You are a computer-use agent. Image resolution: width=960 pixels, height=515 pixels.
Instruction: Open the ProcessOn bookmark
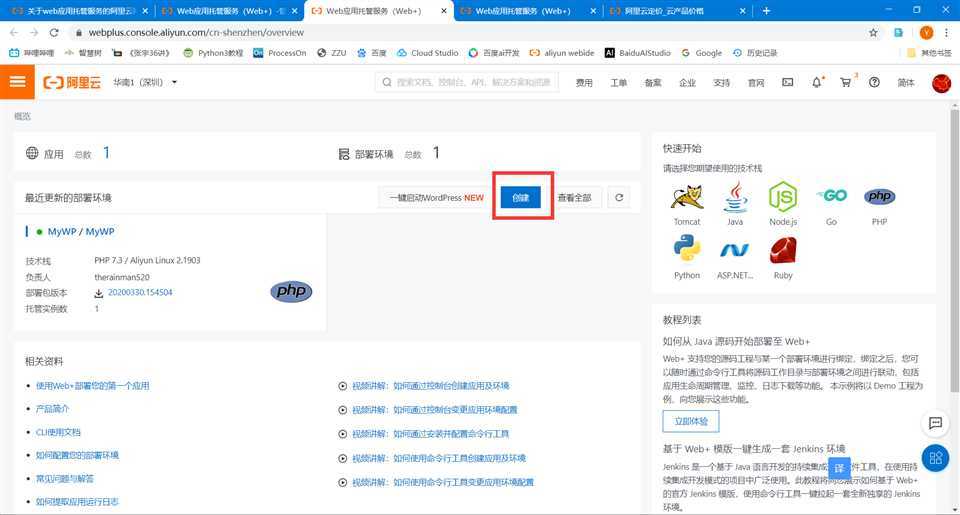[x=280, y=53]
